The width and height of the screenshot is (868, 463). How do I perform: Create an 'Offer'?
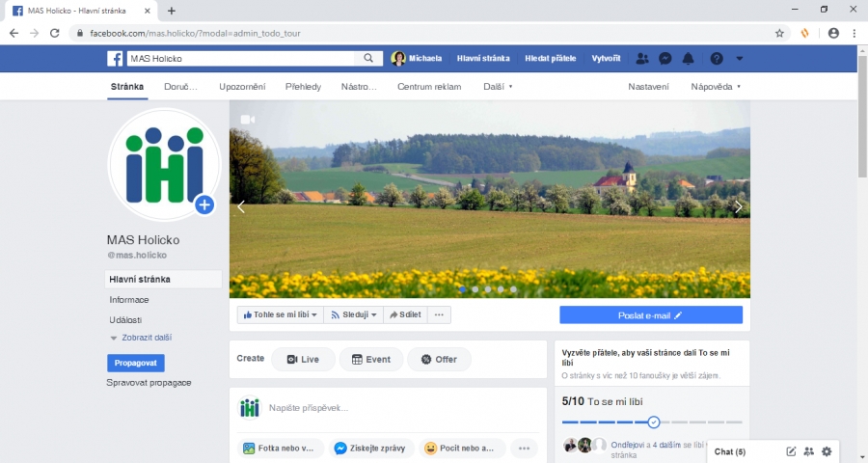[439, 360]
